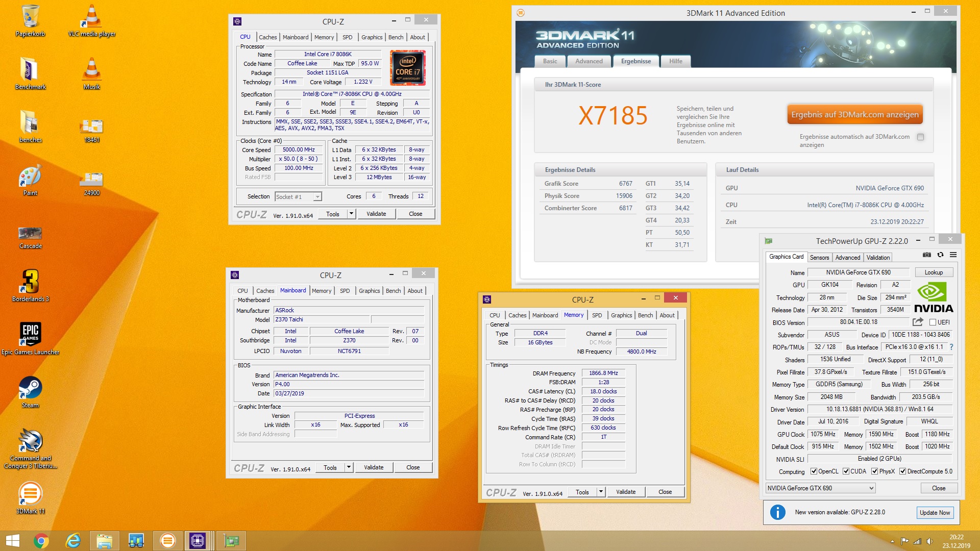Viewport: 980px width, 551px height.
Task: Switch to GPU-Z taskbar icon
Action: pyautogui.click(x=231, y=541)
